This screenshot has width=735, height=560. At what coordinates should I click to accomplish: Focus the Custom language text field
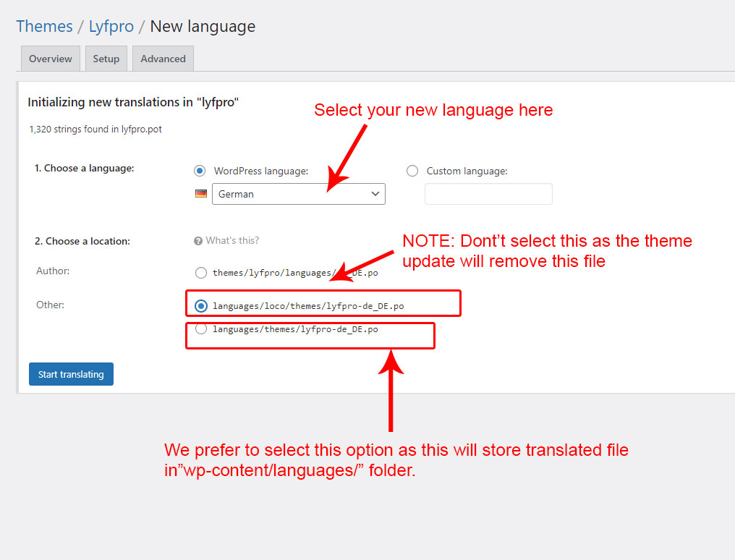pos(488,194)
